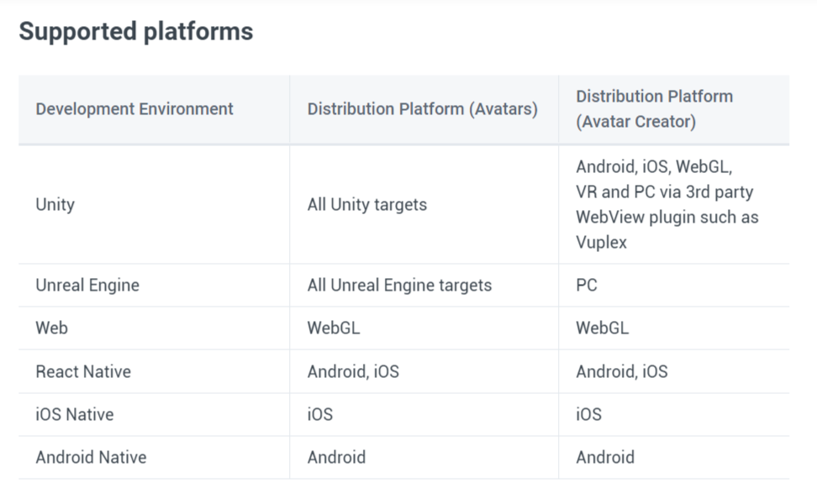Select the Android Native row label
Image resolution: width=817 pixels, height=504 pixels.
91,457
